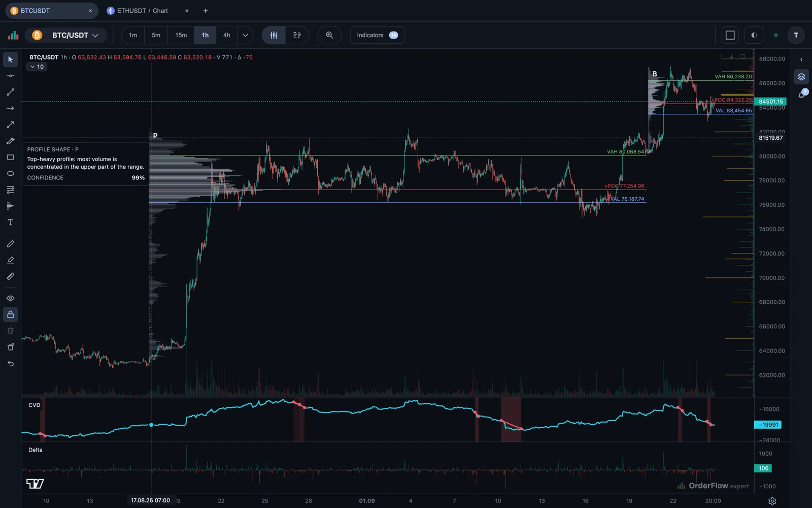Open the alerts bell notifications
The width and height of the screenshot is (812, 508).
point(801,94)
